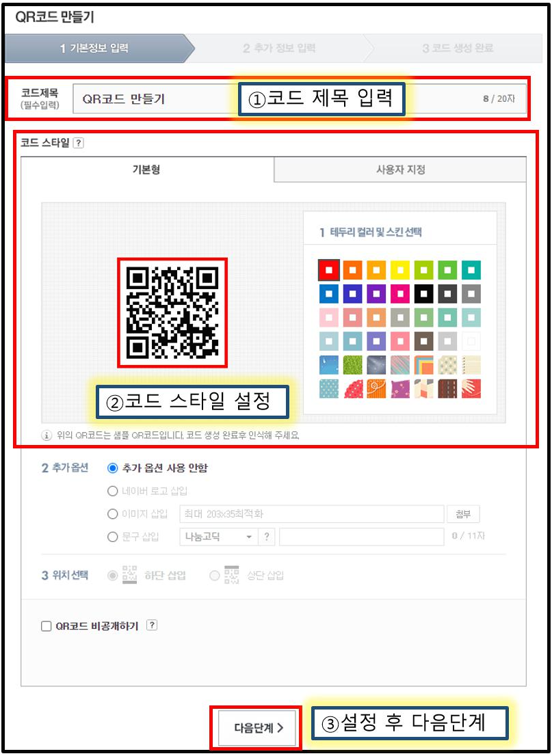Viewport: 552px width, 756px height.
Task: Pick the lime green border color swatch
Action: (x=423, y=270)
